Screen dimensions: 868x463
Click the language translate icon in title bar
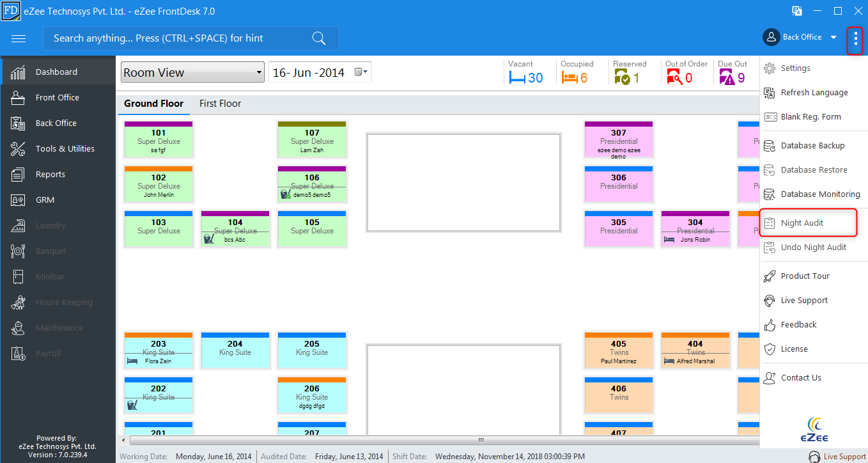click(797, 11)
